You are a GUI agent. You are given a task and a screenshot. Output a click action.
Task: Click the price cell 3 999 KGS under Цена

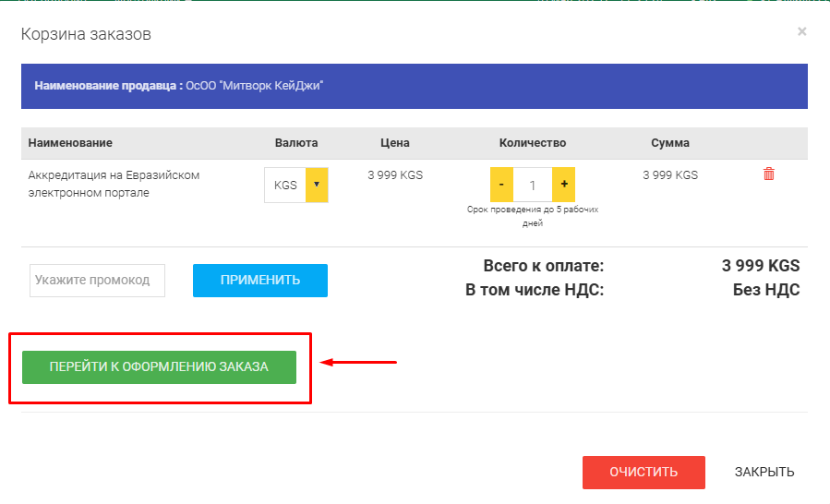(x=395, y=174)
